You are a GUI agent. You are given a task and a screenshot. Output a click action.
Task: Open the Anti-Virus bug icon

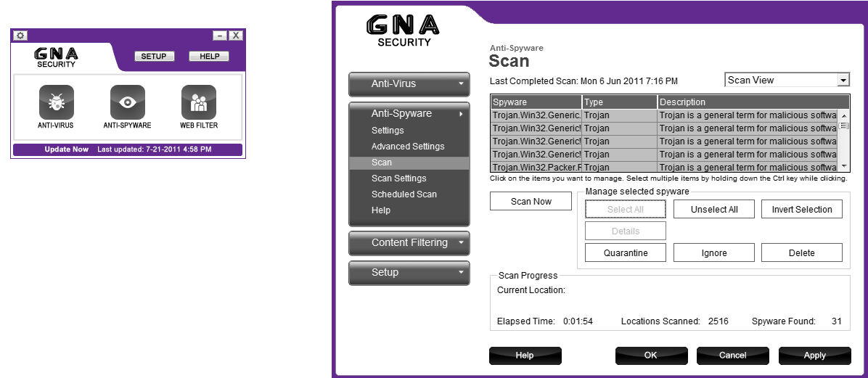56,102
